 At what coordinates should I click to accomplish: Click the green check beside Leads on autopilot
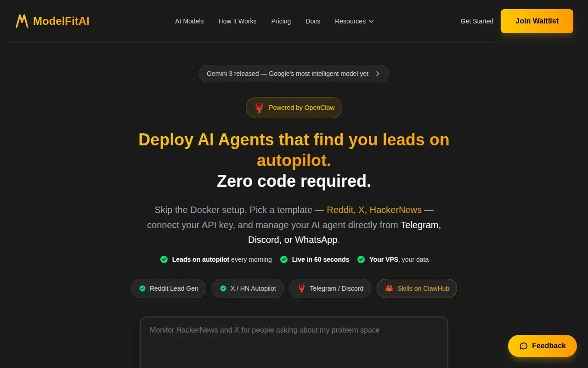click(x=164, y=259)
